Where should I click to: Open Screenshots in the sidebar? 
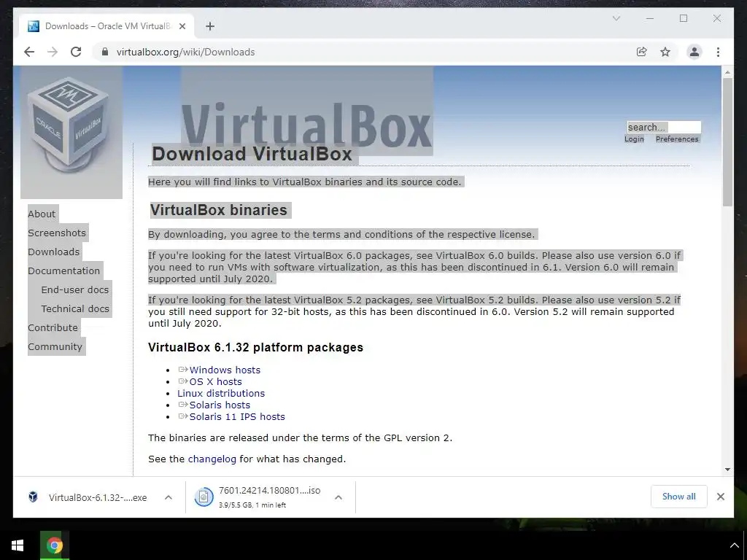57,233
